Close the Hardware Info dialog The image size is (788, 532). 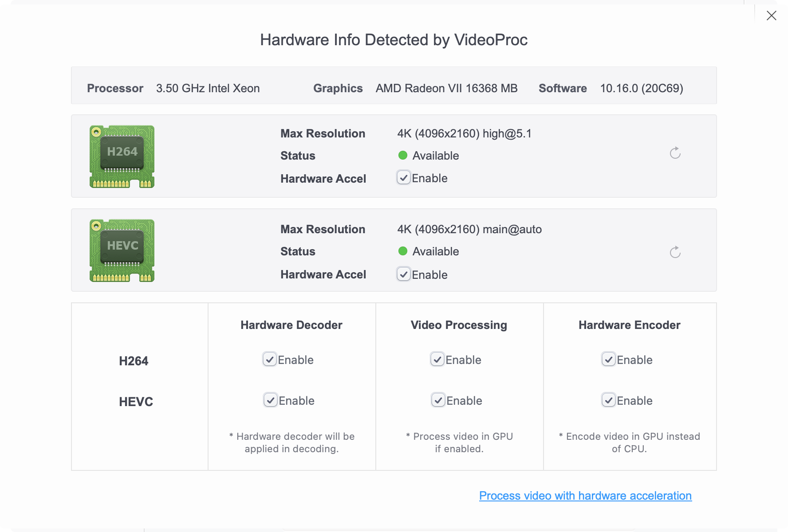click(x=771, y=16)
